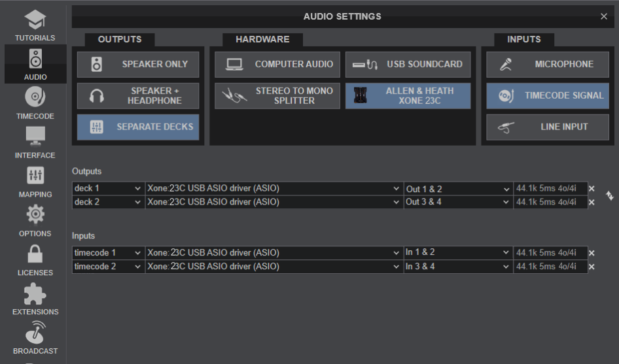Click the swap outputs arrows icon
This screenshot has height=364, width=619.
(610, 195)
